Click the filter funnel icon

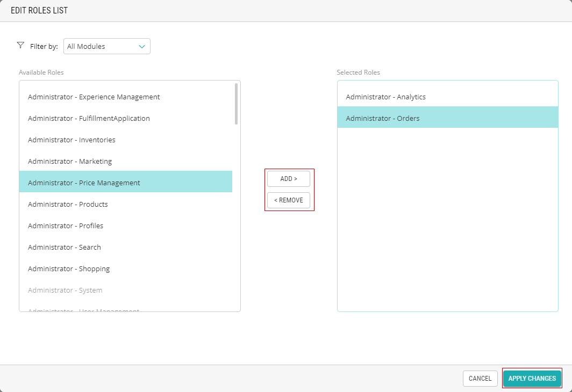[x=21, y=46]
